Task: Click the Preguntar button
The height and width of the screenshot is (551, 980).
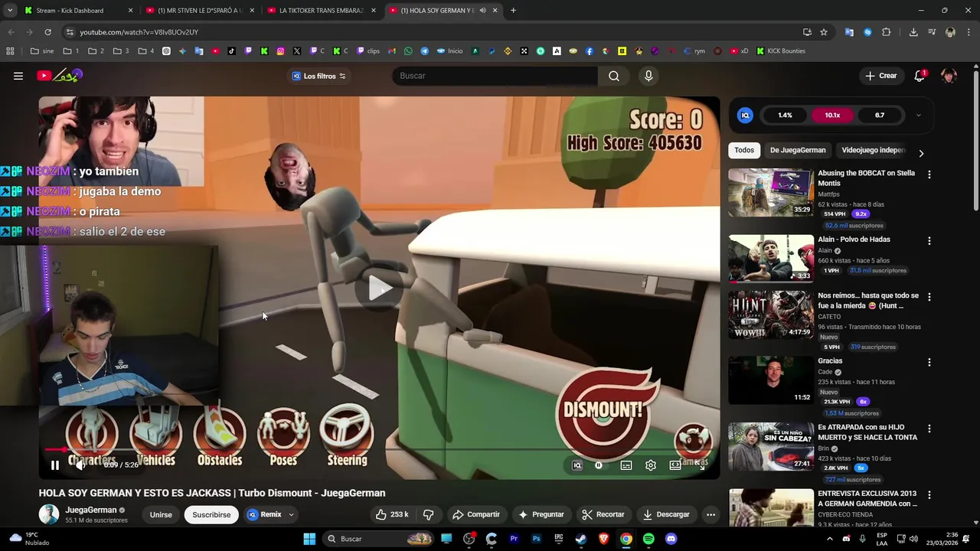Action: (541, 514)
